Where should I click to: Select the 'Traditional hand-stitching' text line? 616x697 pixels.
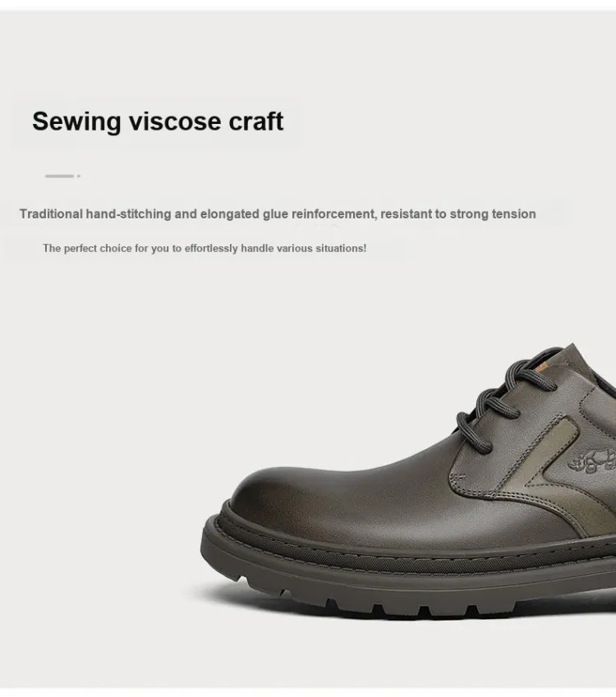click(278, 213)
